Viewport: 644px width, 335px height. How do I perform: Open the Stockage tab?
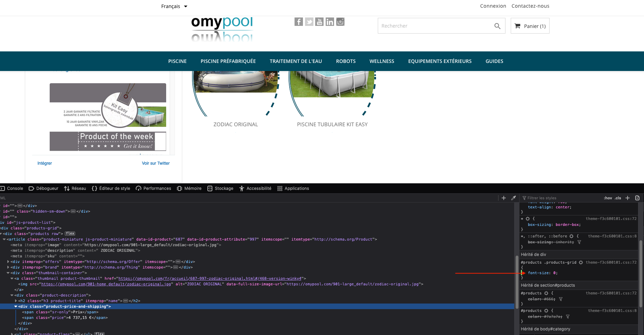point(220,188)
